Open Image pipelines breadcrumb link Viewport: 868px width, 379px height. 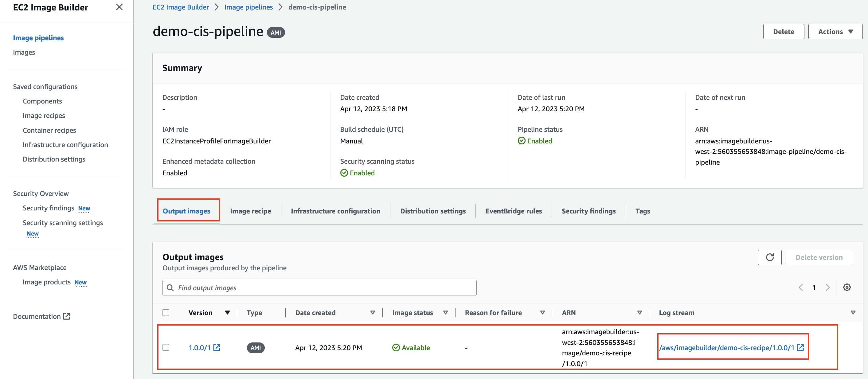[248, 7]
